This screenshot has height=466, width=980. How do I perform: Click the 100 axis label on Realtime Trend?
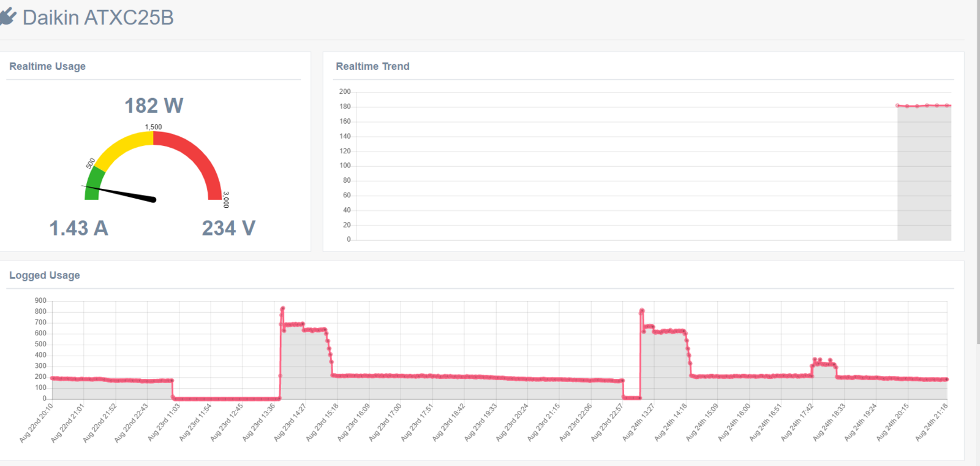coord(345,166)
